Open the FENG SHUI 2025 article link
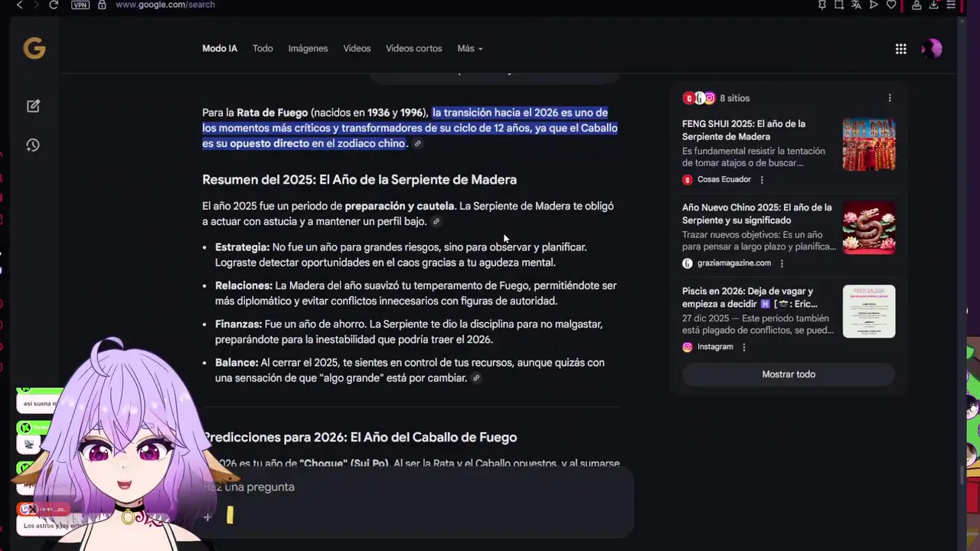Image resolution: width=980 pixels, height=551 pixels. [x=743, y=130]
